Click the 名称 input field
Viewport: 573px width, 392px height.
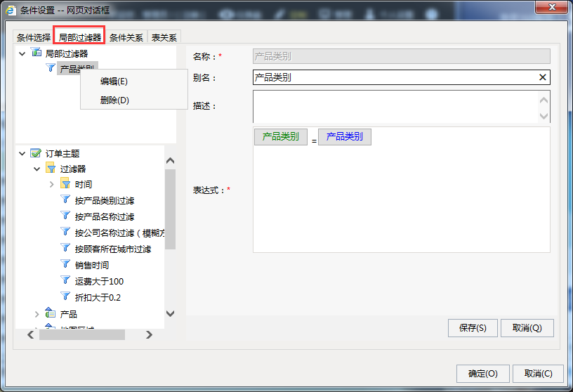click(x=401, y=56)
